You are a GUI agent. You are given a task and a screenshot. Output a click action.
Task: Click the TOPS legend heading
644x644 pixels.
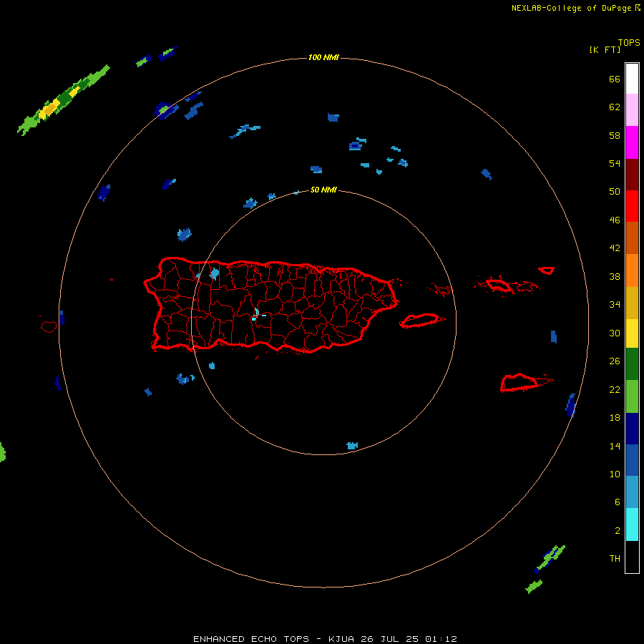[629, 43]
